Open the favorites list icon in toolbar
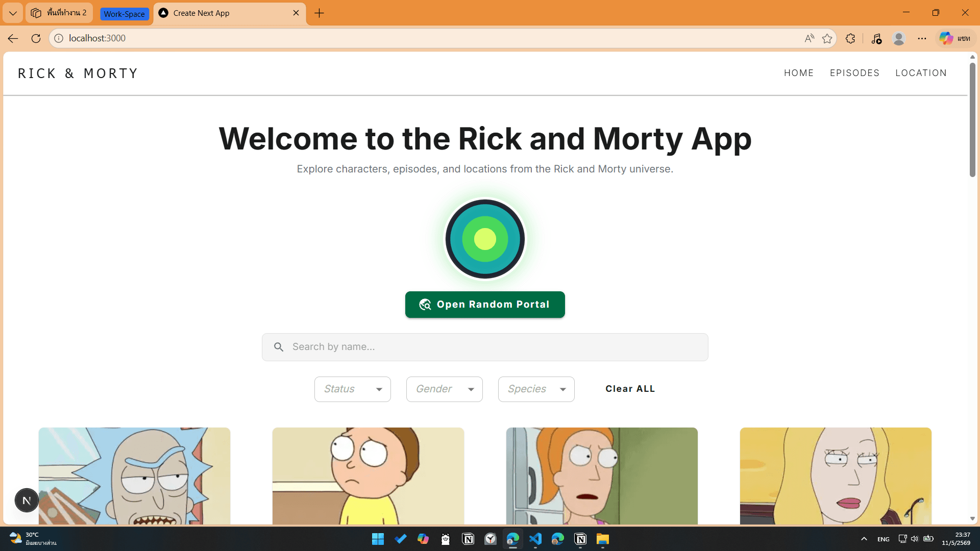This screenshot has height=551, width=980. [x=876, y=38]
